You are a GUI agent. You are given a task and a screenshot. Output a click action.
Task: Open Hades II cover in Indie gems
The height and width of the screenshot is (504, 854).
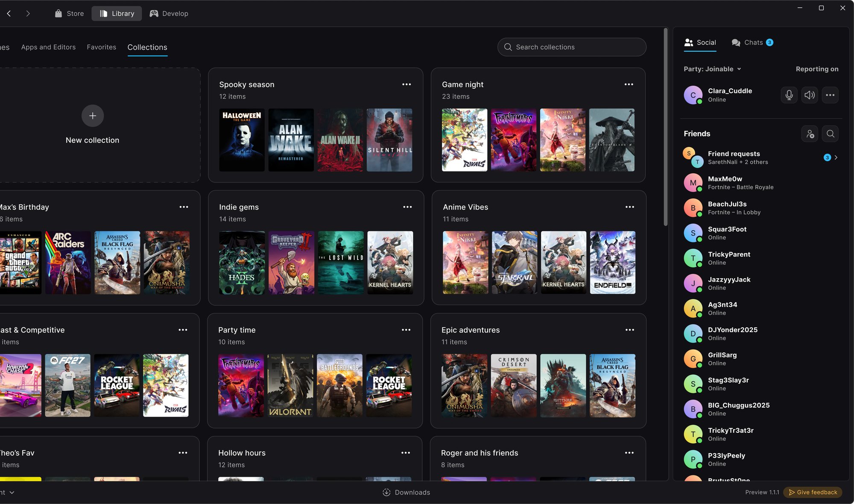click(242, 262)
